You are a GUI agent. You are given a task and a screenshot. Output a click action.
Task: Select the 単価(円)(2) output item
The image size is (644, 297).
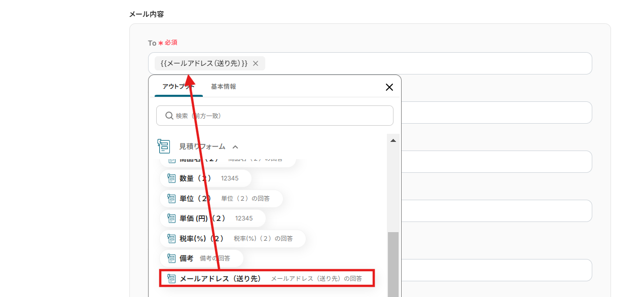[212, 218]
